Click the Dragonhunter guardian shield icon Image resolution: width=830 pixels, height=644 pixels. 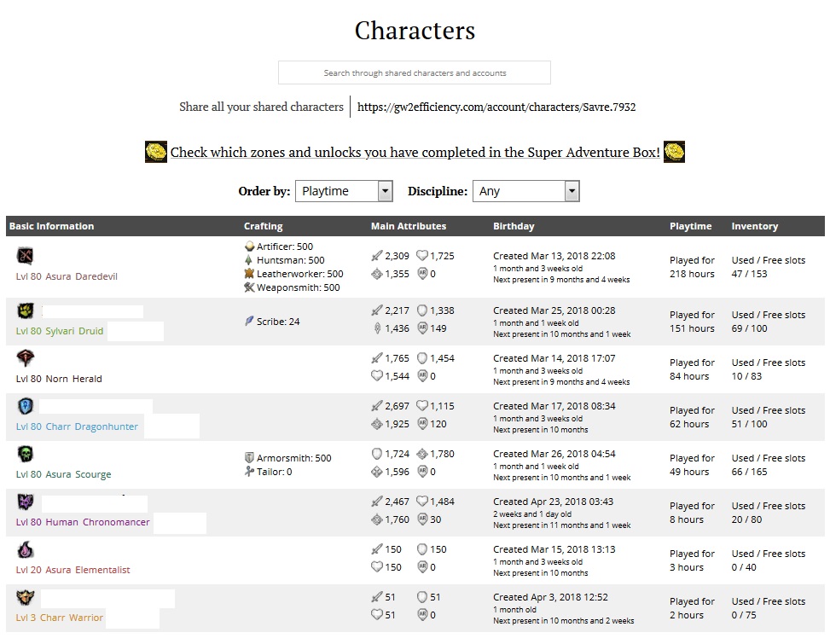[x=25, y=406]
